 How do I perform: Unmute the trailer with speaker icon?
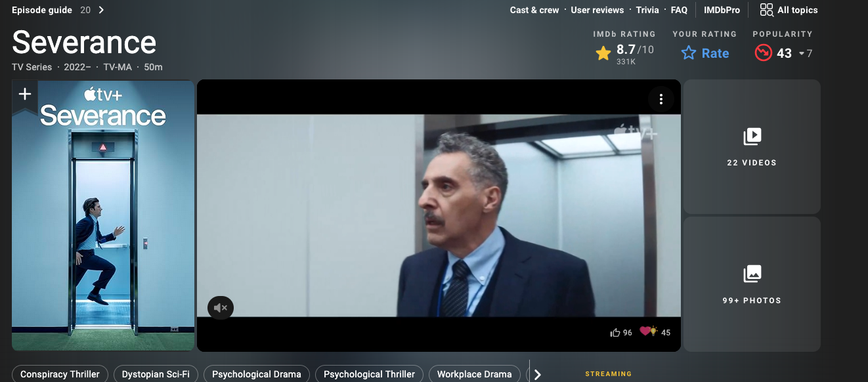tap(221, 307)
